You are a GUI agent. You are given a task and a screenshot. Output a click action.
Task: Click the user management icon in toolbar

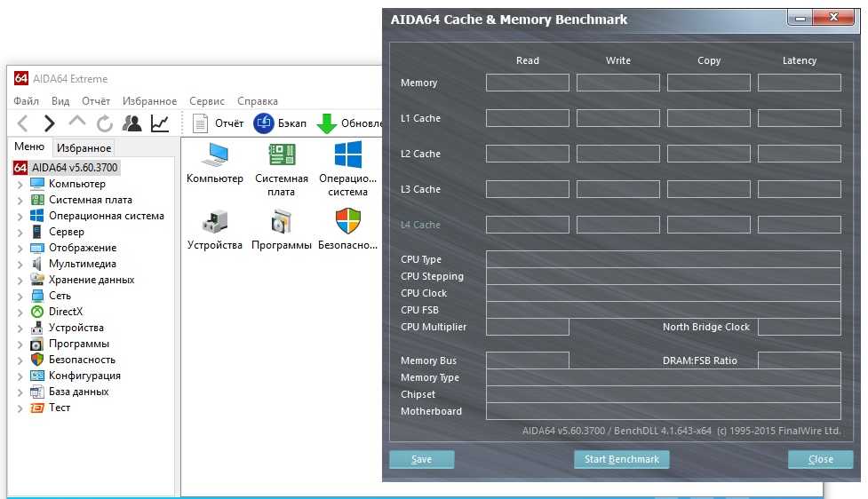point(131,123)
